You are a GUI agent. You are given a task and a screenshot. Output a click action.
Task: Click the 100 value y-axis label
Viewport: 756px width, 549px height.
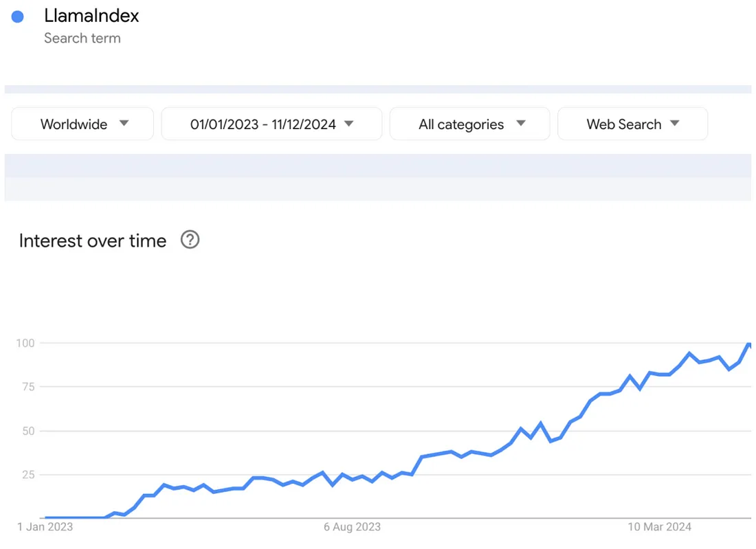(25, 343)
